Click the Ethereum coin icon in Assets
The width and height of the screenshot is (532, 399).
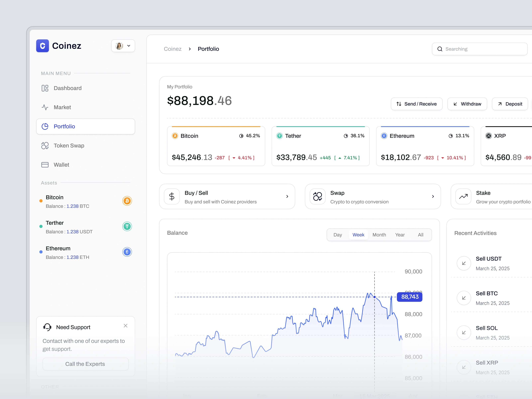(x=127, y=252)
